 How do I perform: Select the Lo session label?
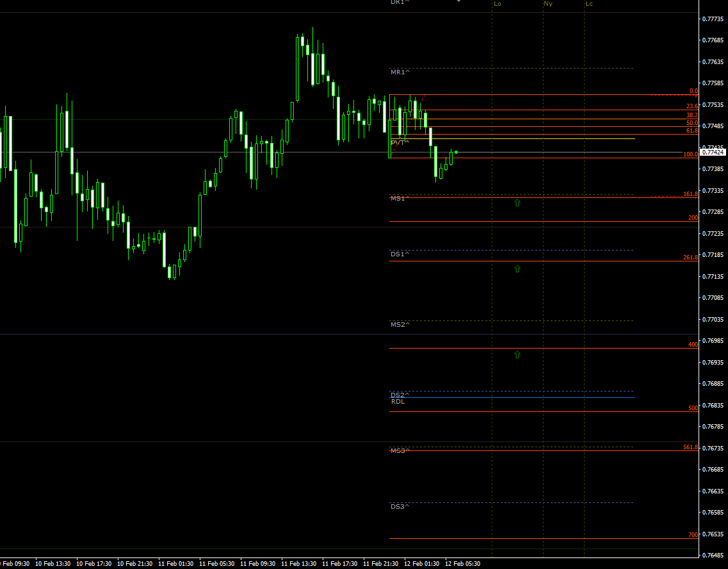click(497, 4)
